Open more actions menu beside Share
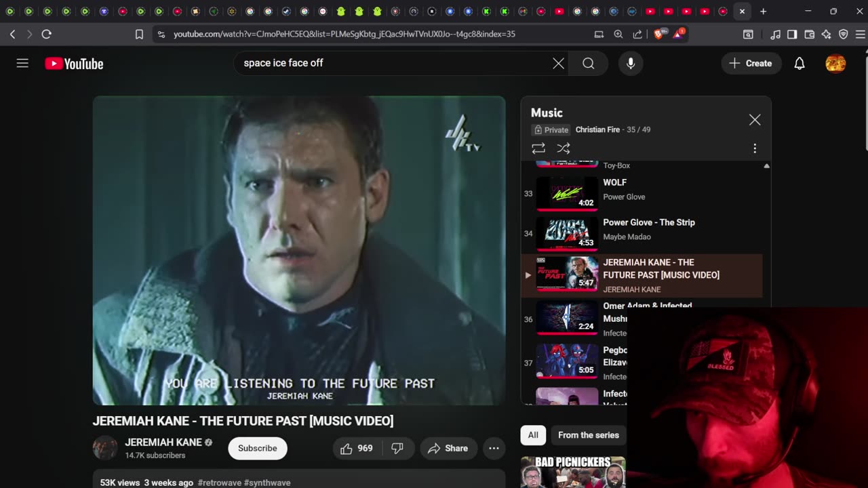This screenshot has height=488, width=868. (494, 448)
